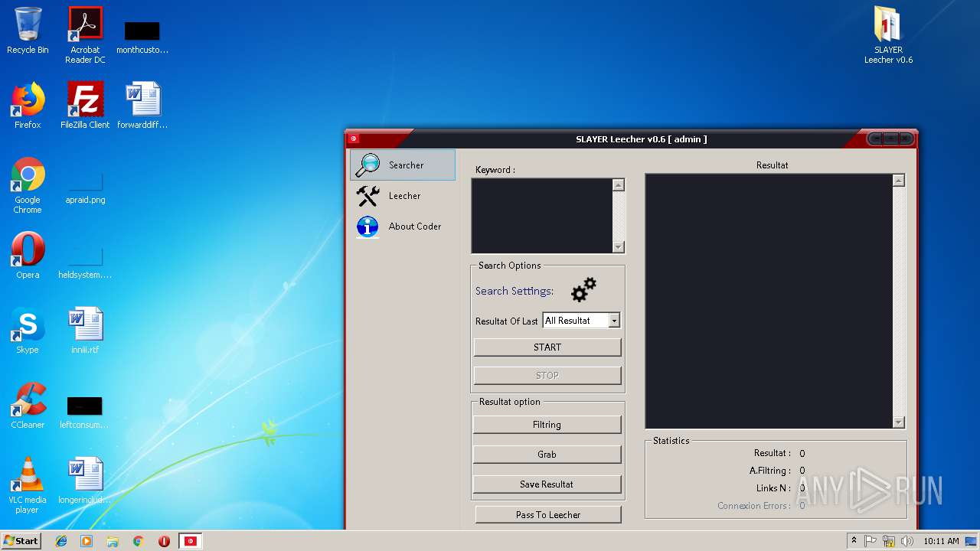Click the Pass To Leecher button

(548, 515)
